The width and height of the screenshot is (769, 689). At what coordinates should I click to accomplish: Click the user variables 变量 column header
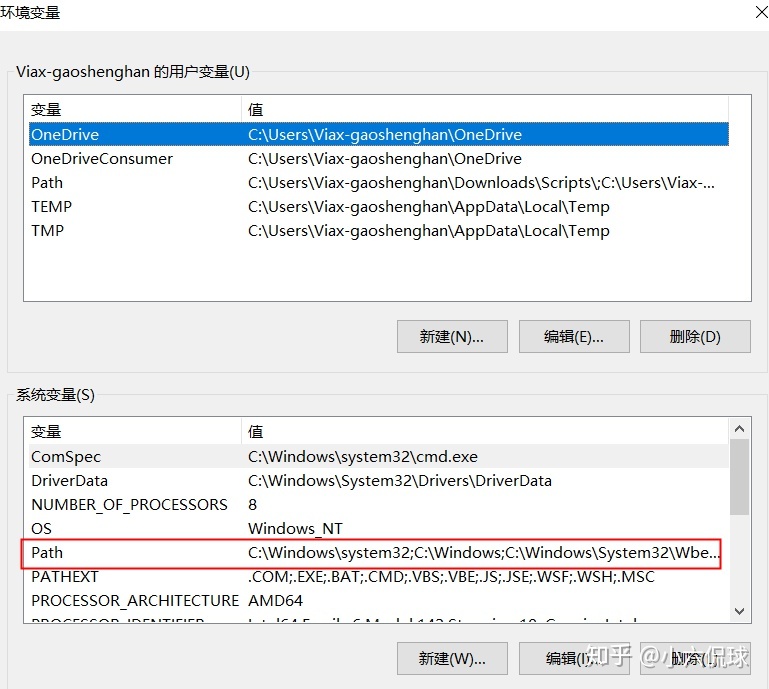click(x=135, y=109)
